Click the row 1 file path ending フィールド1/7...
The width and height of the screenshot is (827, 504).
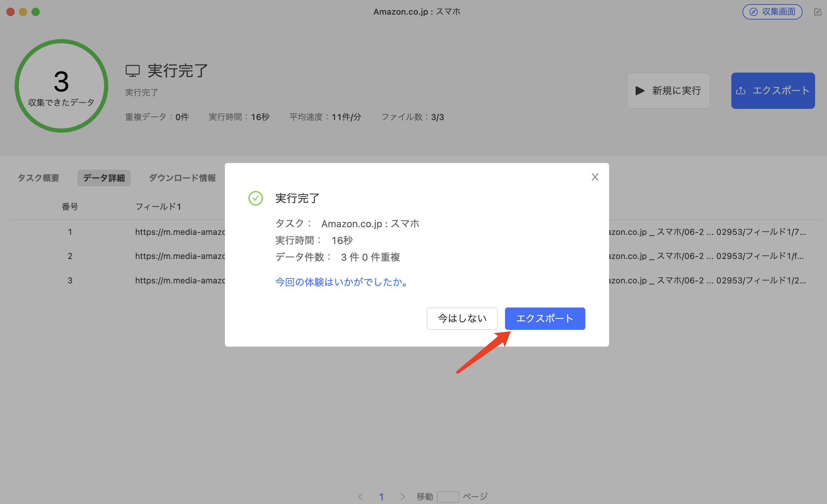708,232
